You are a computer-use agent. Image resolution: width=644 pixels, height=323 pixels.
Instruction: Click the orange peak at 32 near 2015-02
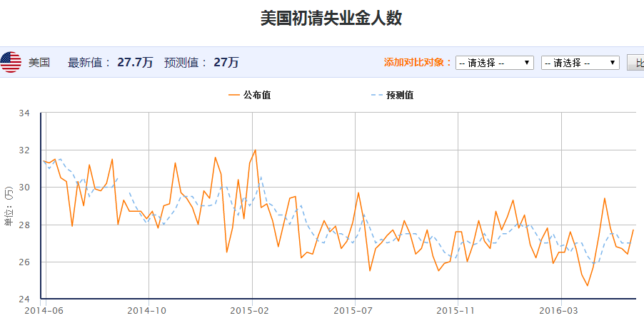[x=255, y=150]
